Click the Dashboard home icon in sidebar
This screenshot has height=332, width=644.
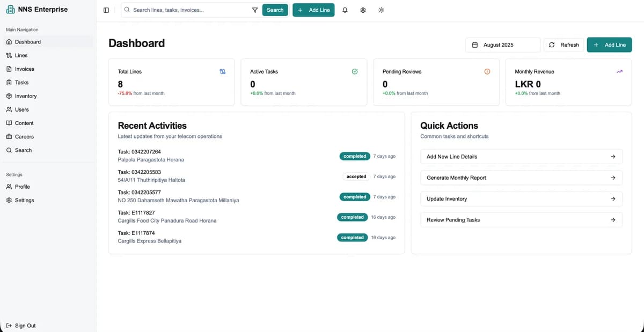coord(9,42)
